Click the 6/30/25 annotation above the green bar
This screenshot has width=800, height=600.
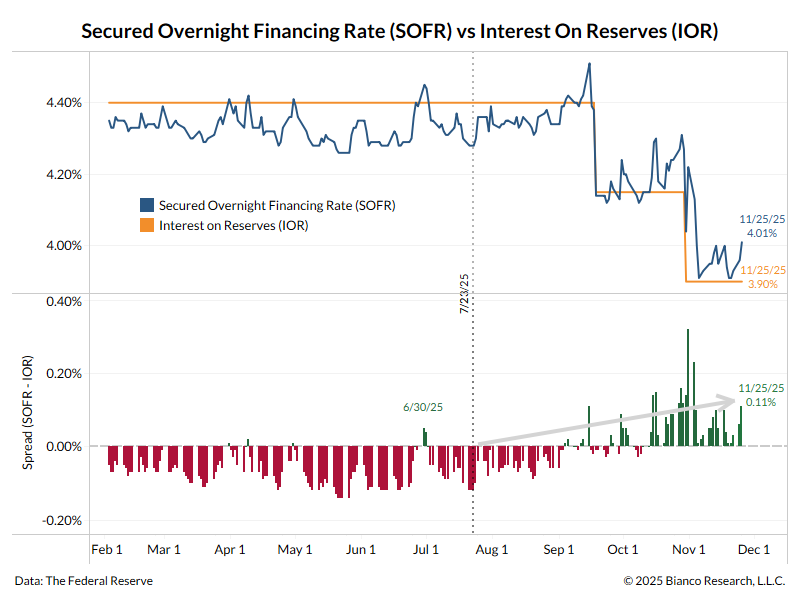click(423, 408)
